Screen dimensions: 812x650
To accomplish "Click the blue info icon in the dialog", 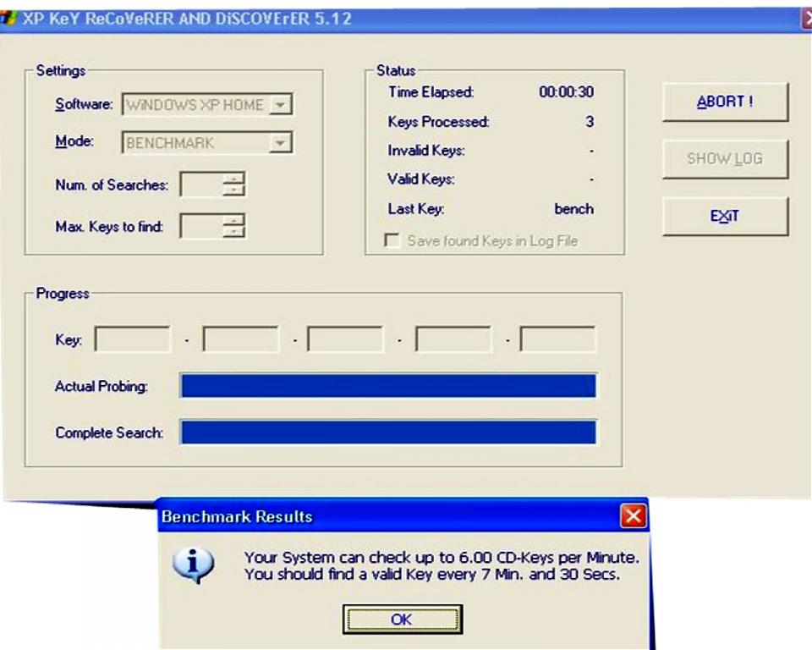I will pyautogui.click(x=193, y=565).
